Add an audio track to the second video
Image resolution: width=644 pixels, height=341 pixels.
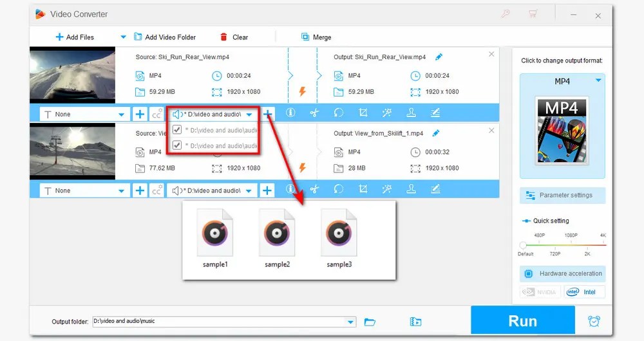pyautogui.click(x=267, y=190)
